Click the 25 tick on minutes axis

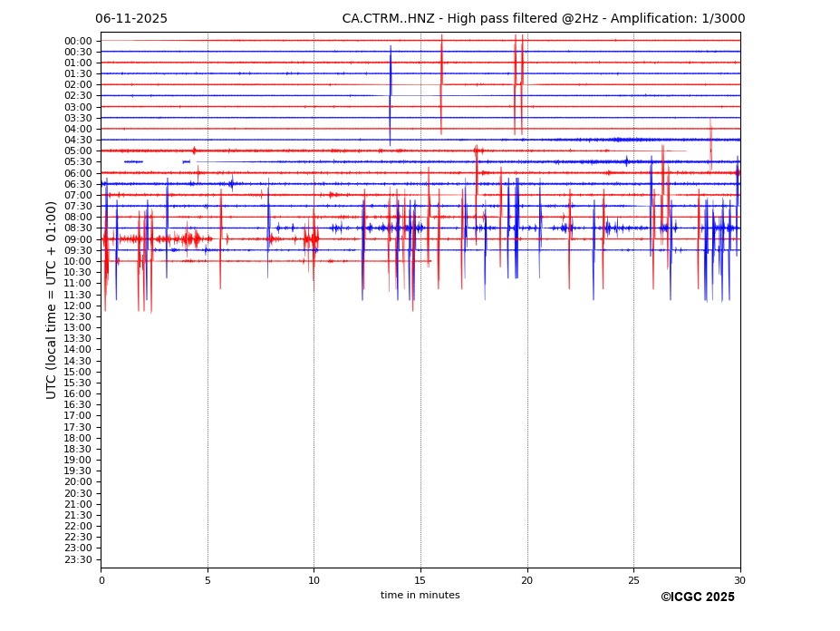pyautogui.click(x=633, y=580)
